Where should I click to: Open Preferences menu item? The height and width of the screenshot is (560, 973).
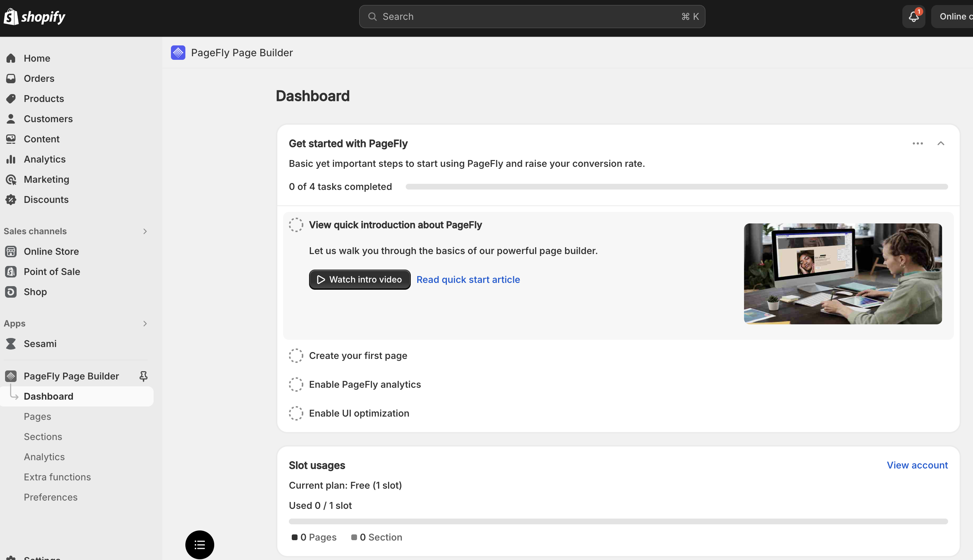click(50, 497)
